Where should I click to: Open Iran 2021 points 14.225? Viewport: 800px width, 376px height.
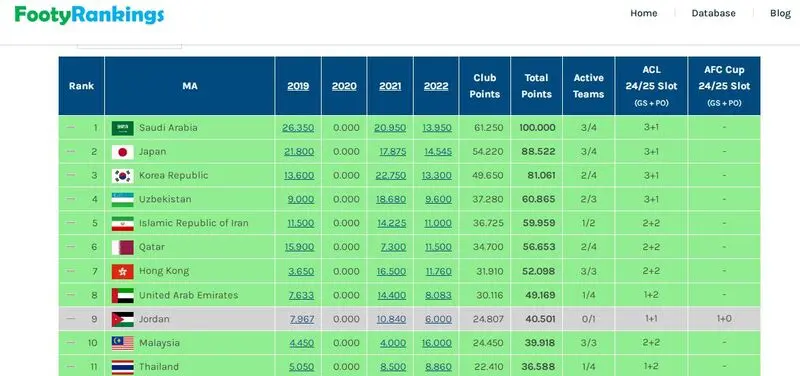(x=392, y=223)
